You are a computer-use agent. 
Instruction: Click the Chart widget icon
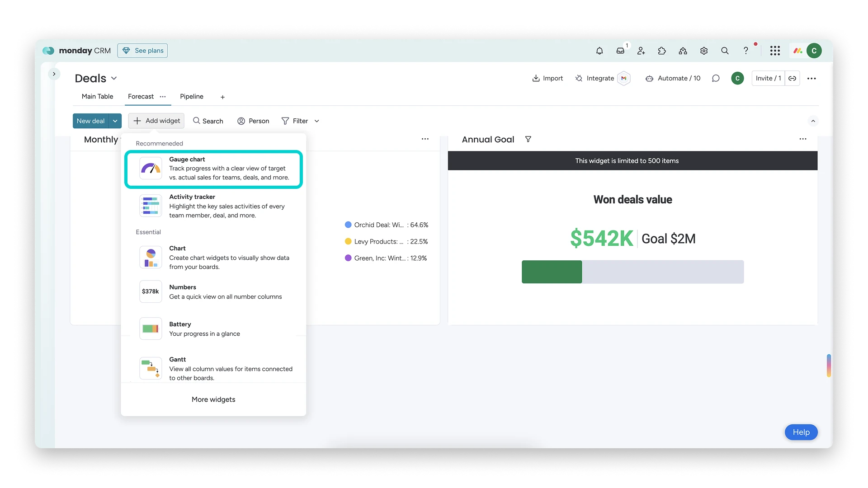tap(151, 258)
